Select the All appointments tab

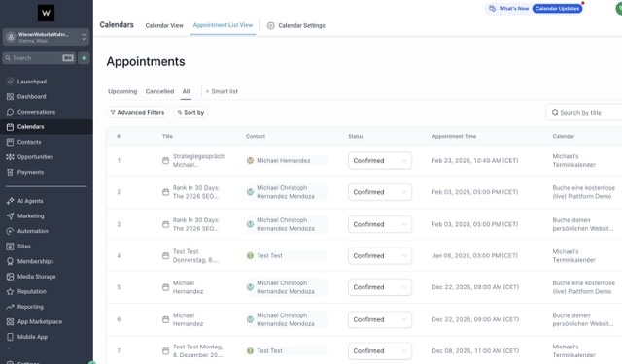pos(186,91)
